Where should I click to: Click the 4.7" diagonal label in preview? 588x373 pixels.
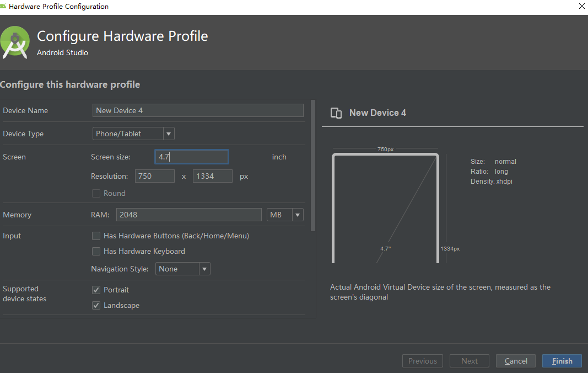pos(386,249)
